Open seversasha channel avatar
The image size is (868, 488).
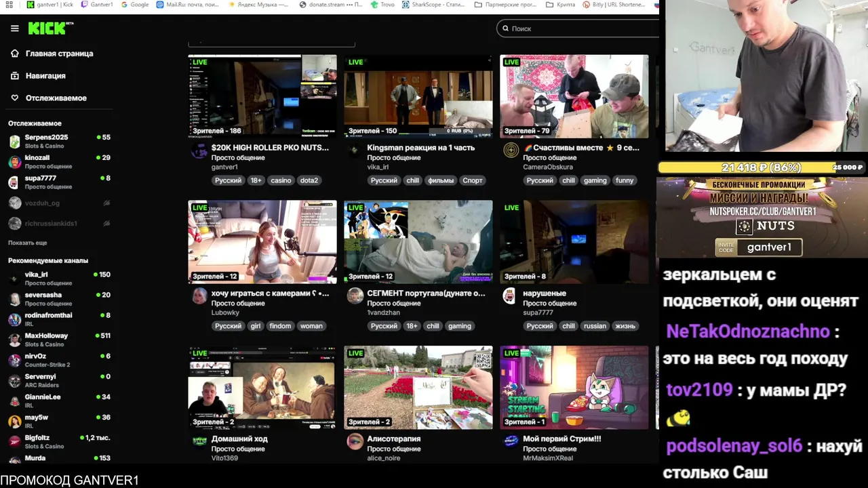(x=14, y=299)
